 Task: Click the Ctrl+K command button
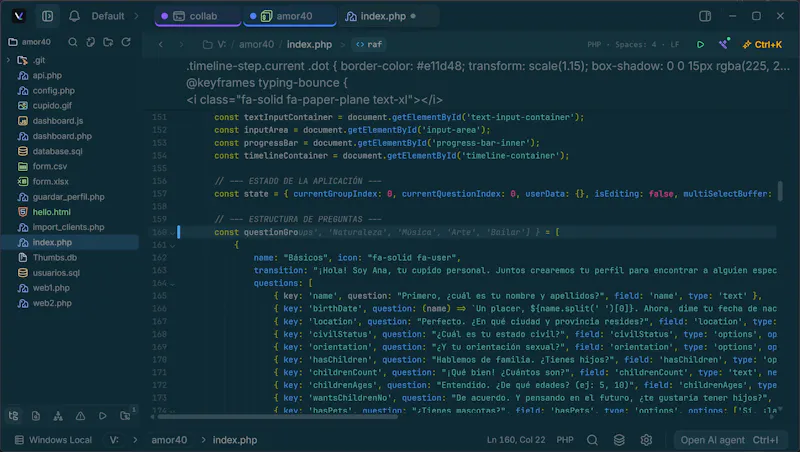pyautogui.click(x=762, y=44)
